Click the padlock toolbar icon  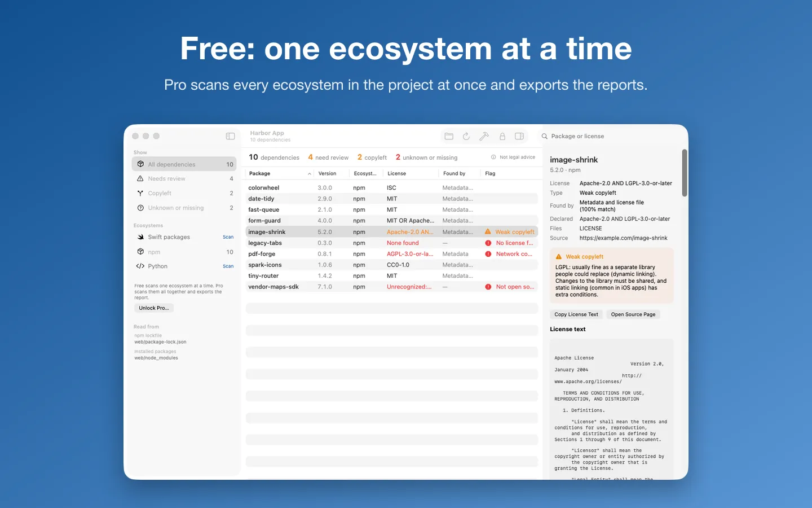(502, 136)
